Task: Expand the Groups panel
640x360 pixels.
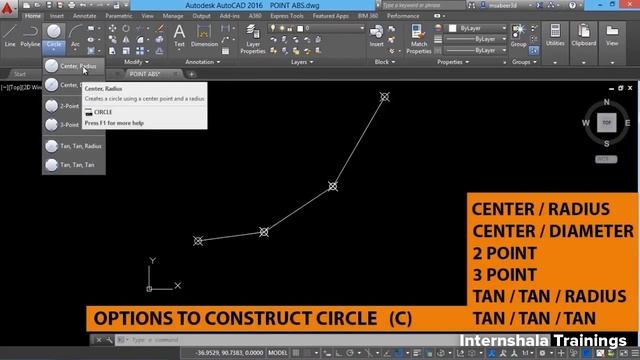Action: tap(524, 62)
